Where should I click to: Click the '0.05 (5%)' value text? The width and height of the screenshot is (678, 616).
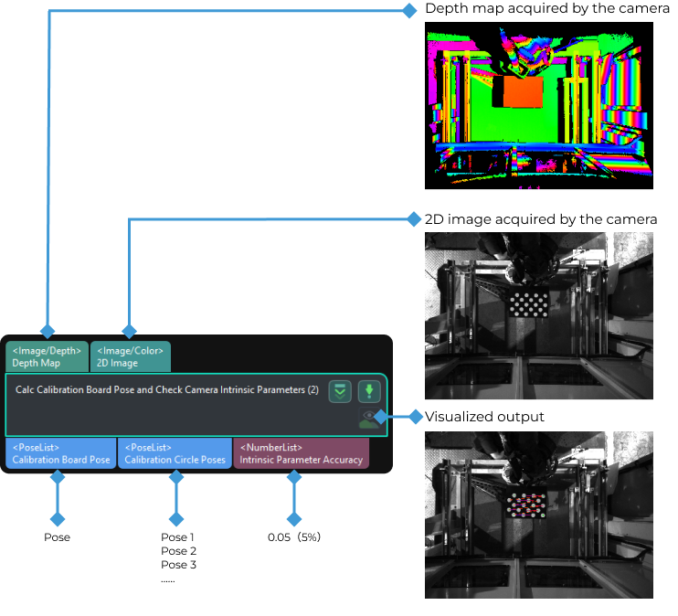coord(294,537)
